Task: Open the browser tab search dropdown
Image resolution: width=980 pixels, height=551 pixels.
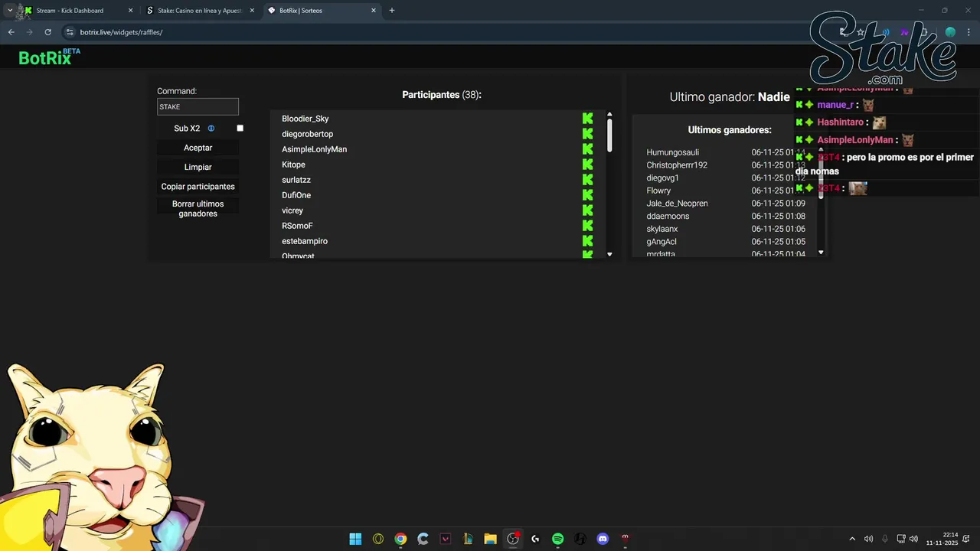Action: pos(10,11)
